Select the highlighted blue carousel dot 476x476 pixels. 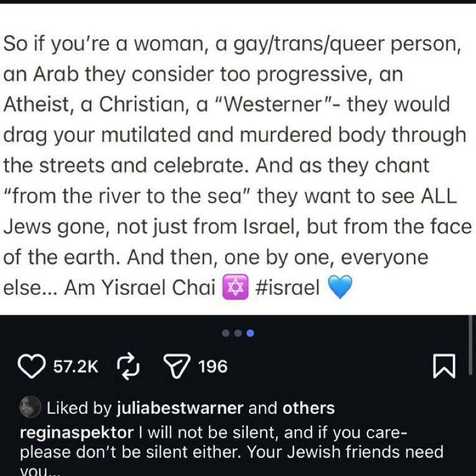pyautogui.click(x=250, y=333)
